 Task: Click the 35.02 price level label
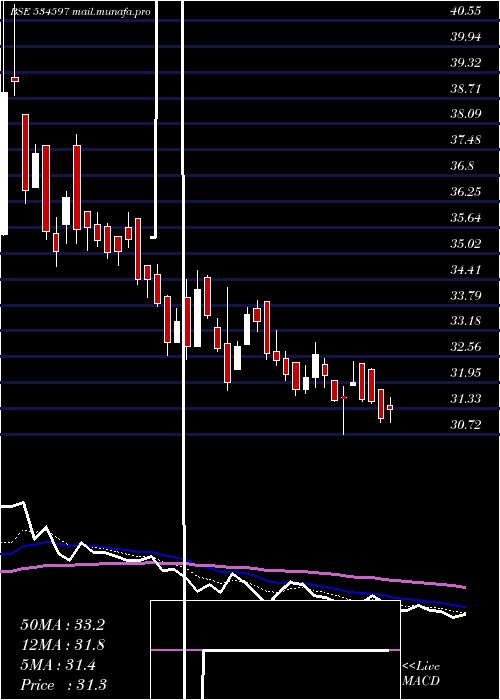tap(466, 243)
